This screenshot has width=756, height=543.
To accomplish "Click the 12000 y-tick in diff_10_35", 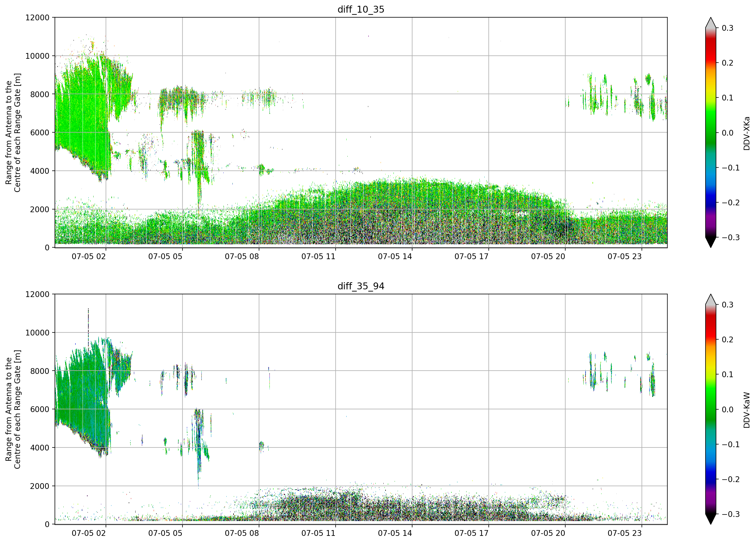I will point(37,17).
